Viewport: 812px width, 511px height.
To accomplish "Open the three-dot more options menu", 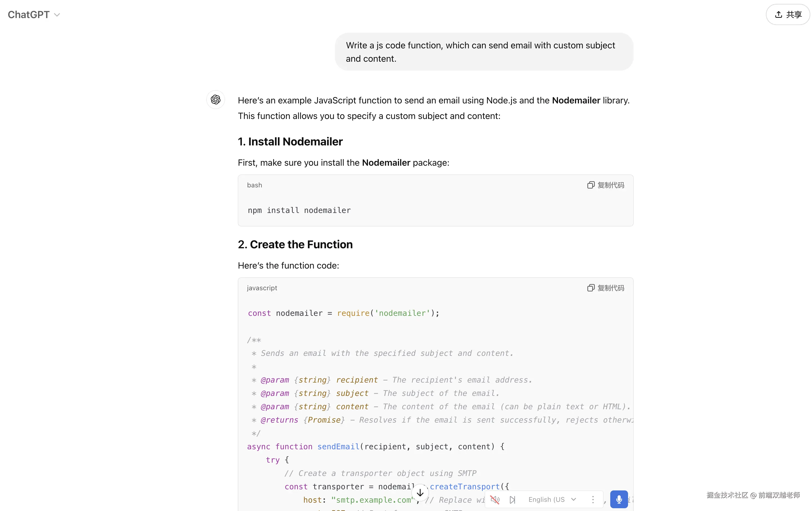I will [593, 499].
